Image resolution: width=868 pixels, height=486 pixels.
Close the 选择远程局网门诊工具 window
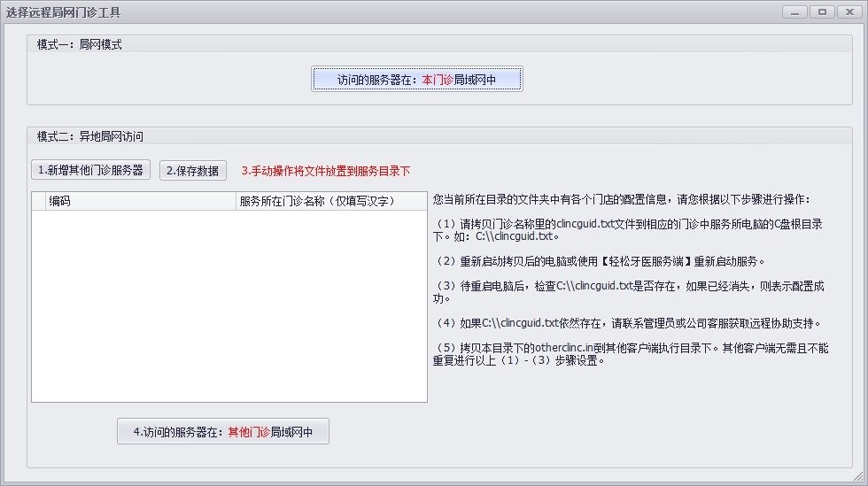[x=849, y=12]
